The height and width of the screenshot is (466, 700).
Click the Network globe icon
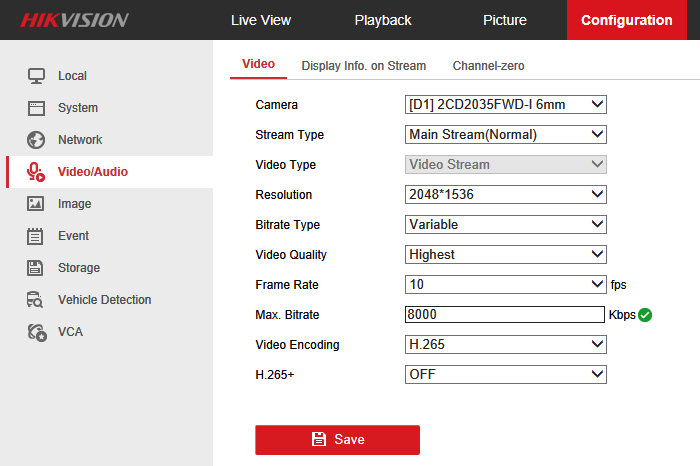(36, 140)
